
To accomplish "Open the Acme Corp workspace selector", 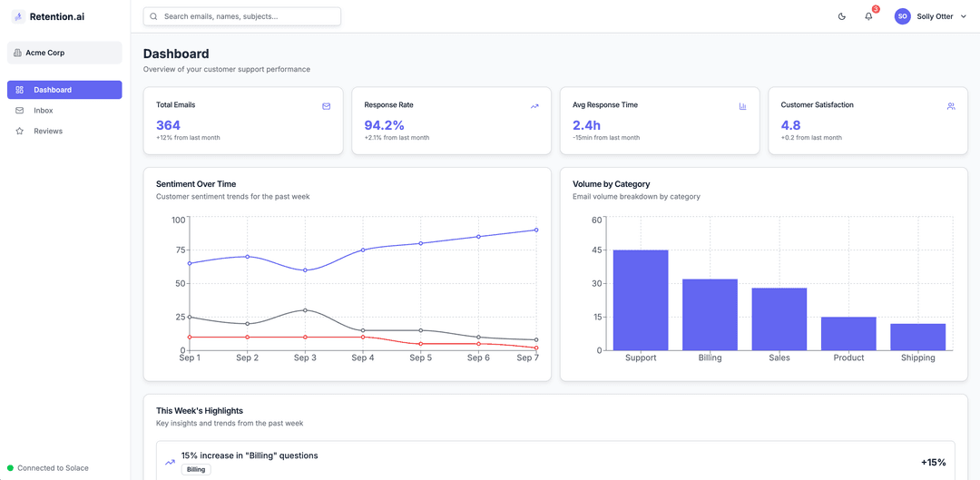I will [x=64, y=54].
